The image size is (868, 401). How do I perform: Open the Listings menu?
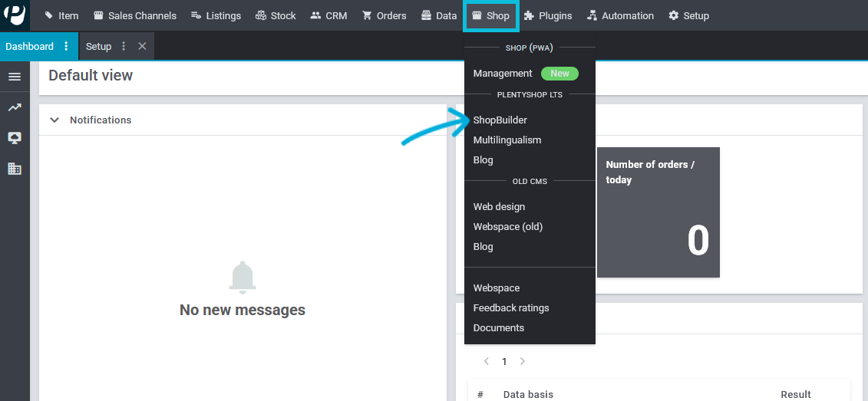click(216, 15)
